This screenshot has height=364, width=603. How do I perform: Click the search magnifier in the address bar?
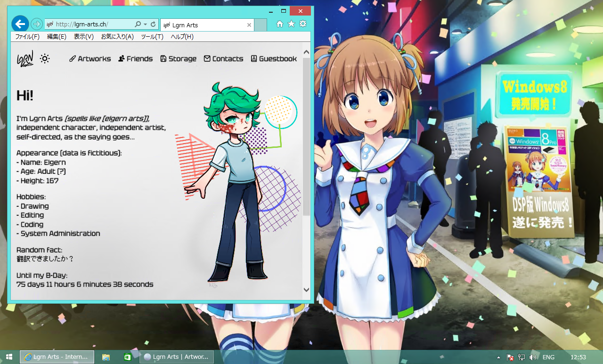(x=138, y=24)
